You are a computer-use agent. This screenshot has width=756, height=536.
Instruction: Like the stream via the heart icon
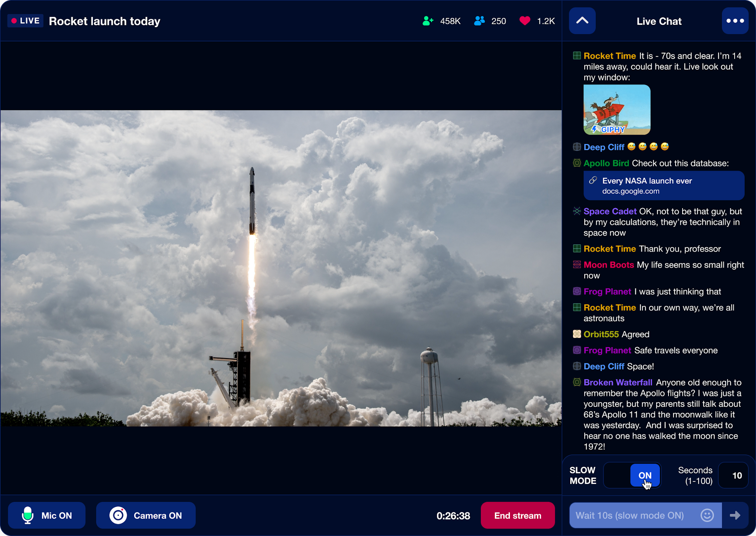click(525, 21)
